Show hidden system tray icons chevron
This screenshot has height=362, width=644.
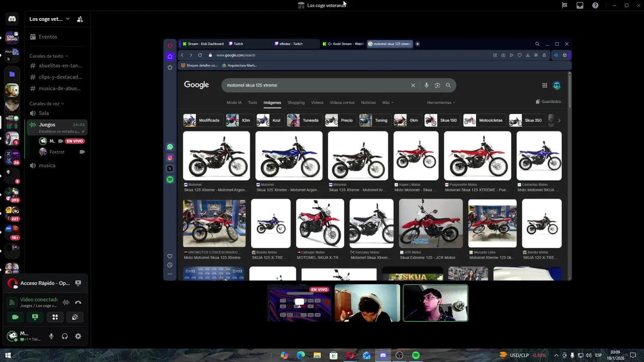click(556, 355)
